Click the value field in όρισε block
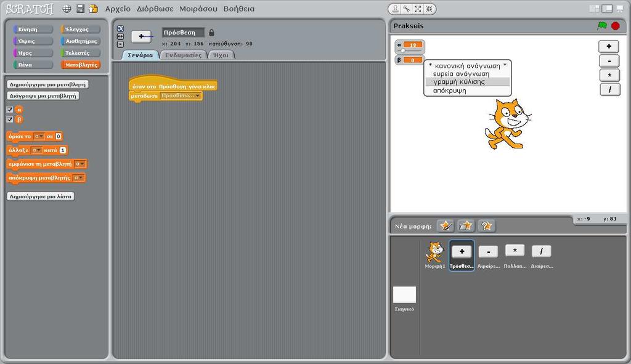This screenshot has width=631, height=364. 59,136
